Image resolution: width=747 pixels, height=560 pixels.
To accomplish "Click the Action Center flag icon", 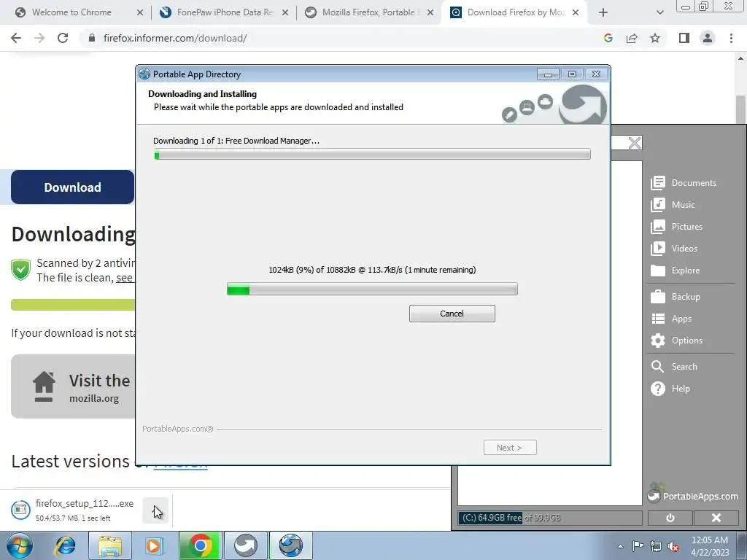I will (x=638, y=546).
